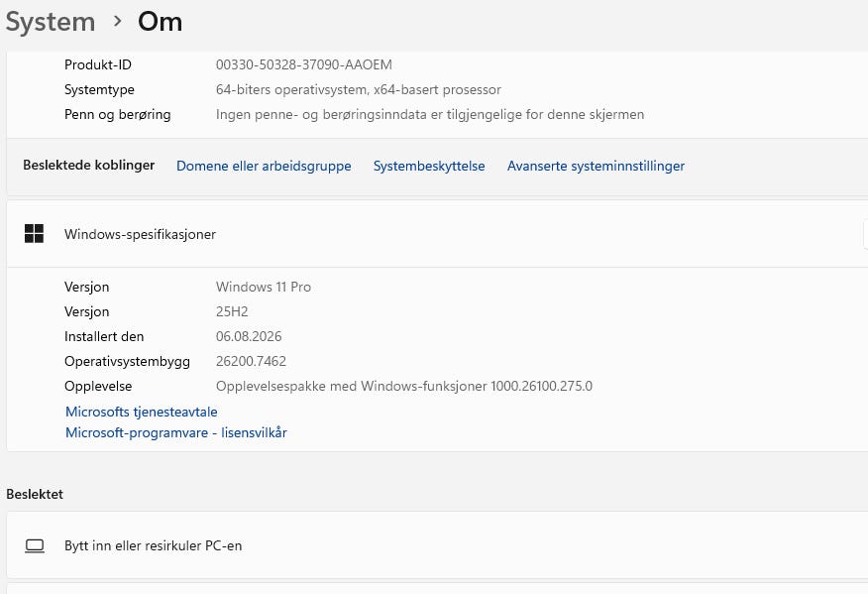Click the 25H2 version value
The image size is (868, 594).
(232, 312)
